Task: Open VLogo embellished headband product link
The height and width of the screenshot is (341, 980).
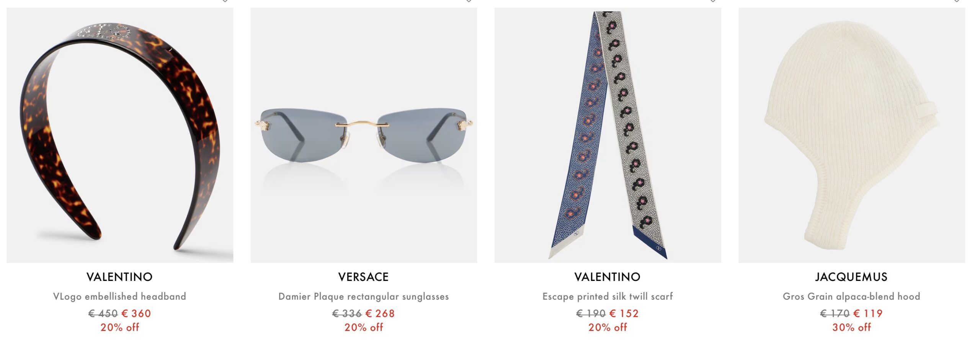Action: 119,296
